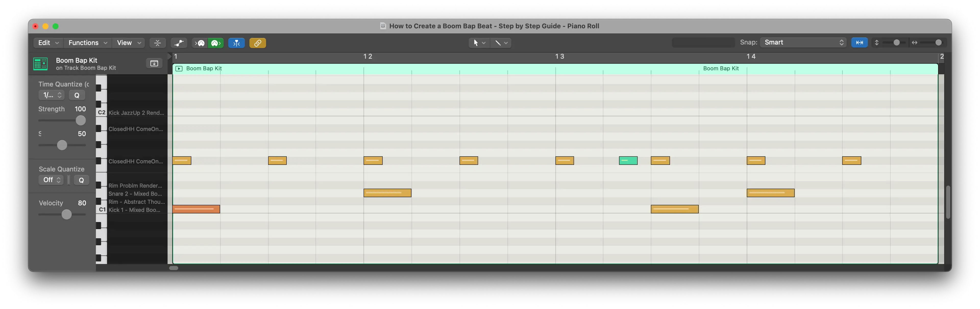Toggle the blue Catch Playhead button
980x309 pixels.
[x=236, y=43]
